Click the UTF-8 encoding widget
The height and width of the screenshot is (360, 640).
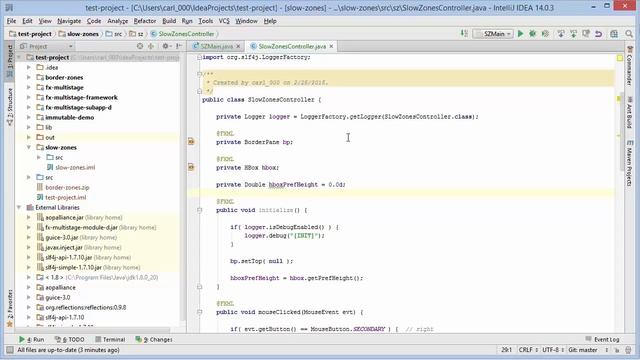coord(553,350)
